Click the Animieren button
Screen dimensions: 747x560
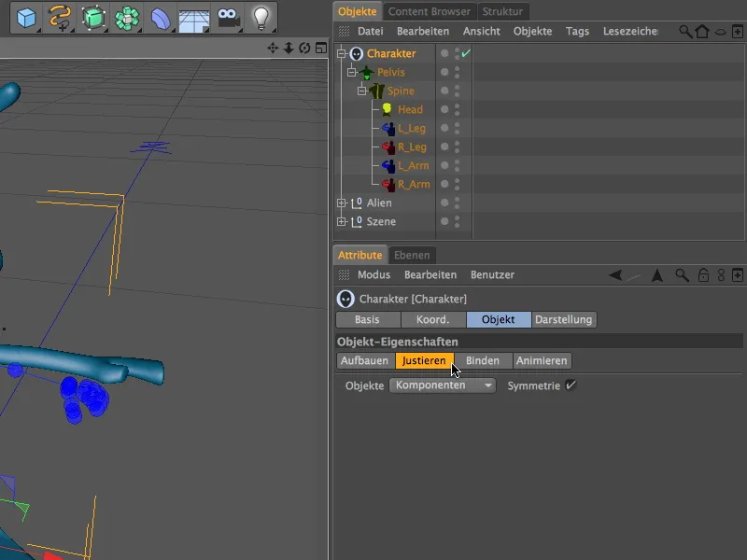[542, 361]
